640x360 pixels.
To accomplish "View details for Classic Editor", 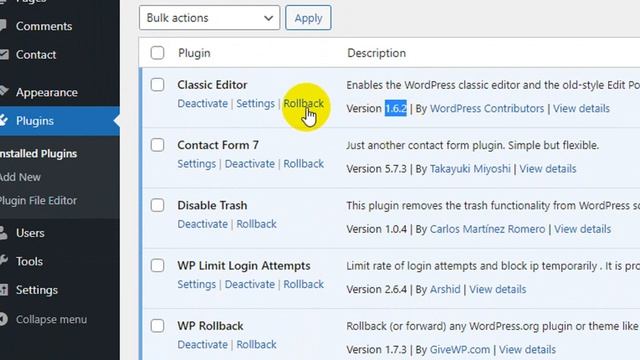I will [x=581, y=109].
